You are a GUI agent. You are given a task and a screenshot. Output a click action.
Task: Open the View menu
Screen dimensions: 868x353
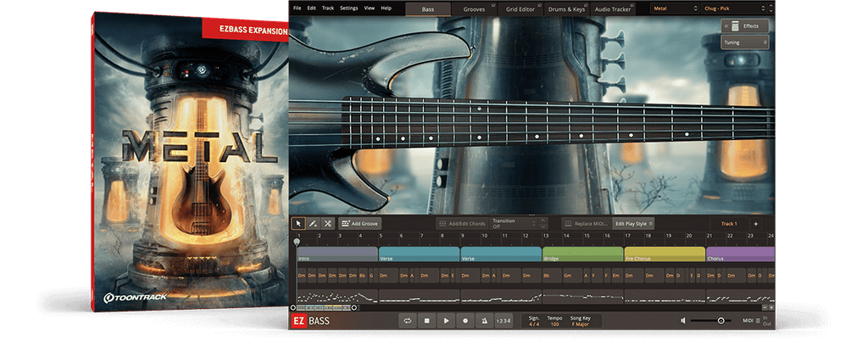tap(370, 8)
